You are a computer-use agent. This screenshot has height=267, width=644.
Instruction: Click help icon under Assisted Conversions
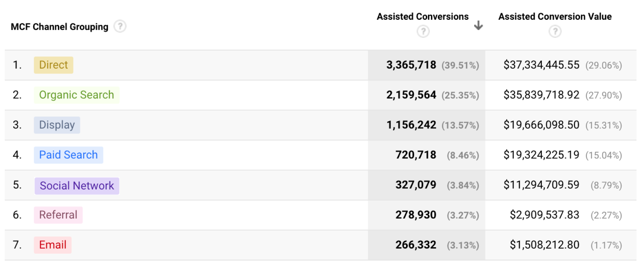[x=423, y=31]
